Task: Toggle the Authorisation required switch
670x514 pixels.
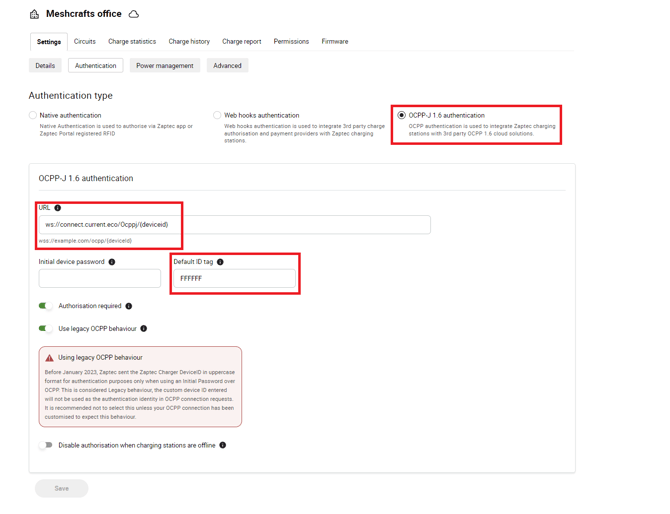Action: click(46, 306)
